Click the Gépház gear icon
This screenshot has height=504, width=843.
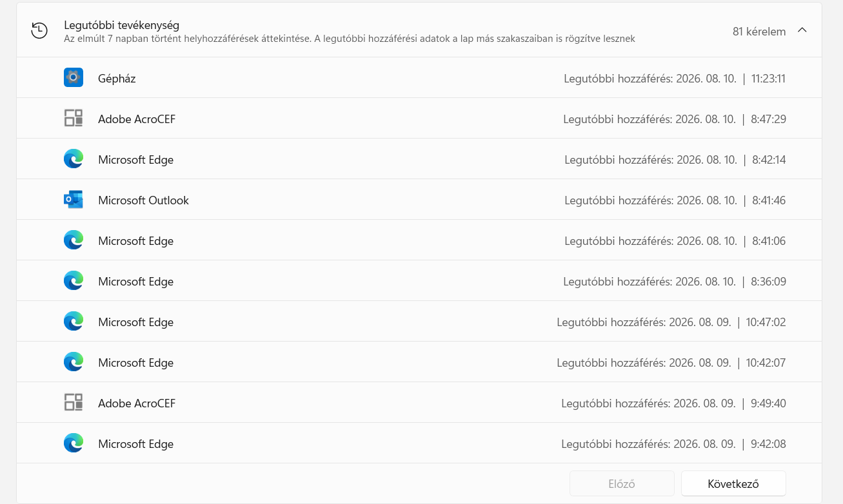click(x=74, y=78)
